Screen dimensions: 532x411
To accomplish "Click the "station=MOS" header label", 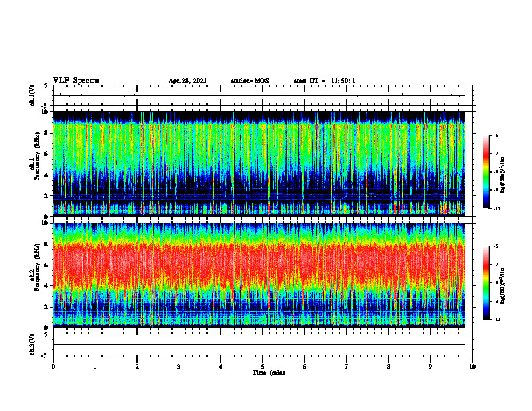I will [x=250, y=81].
